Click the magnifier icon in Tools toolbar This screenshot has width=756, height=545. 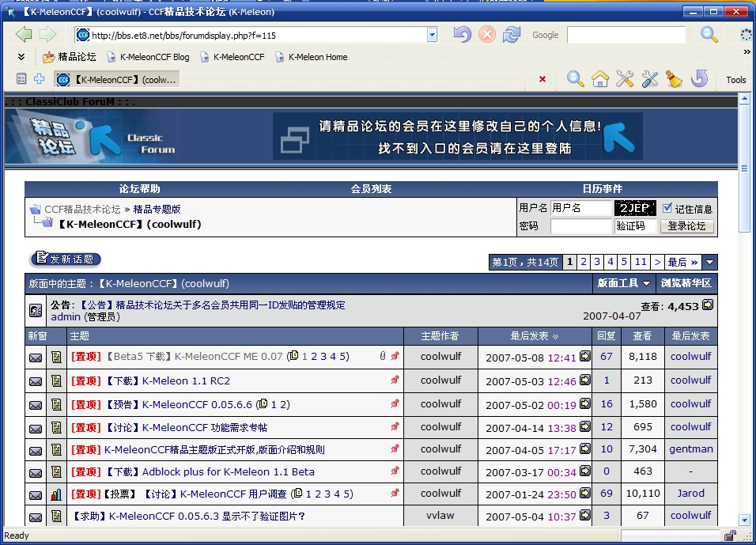575,78
